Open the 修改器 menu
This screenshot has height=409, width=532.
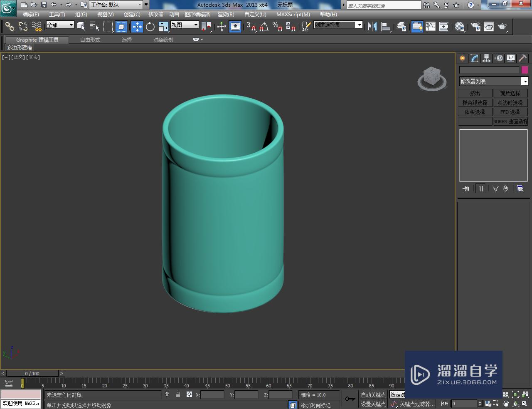(156, 14)
